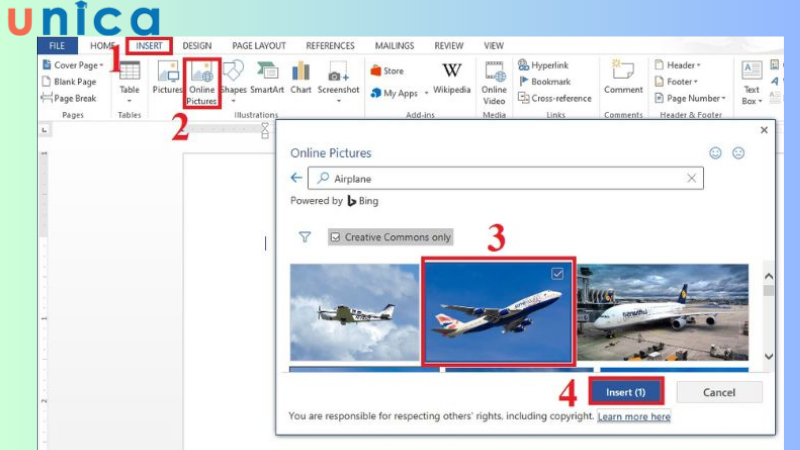Click the Pictures icon in Illustrations
Viewport: 800px width, 450px height.
[167, 76]
